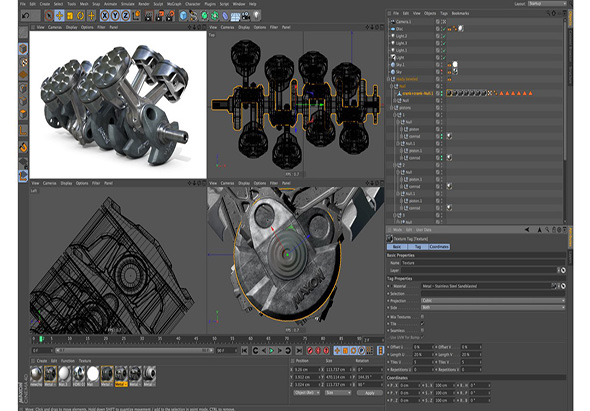The width and height of the screenshot is (590, 411).
Task: Click the Floor environment grid icon
Action: point(236,16)
